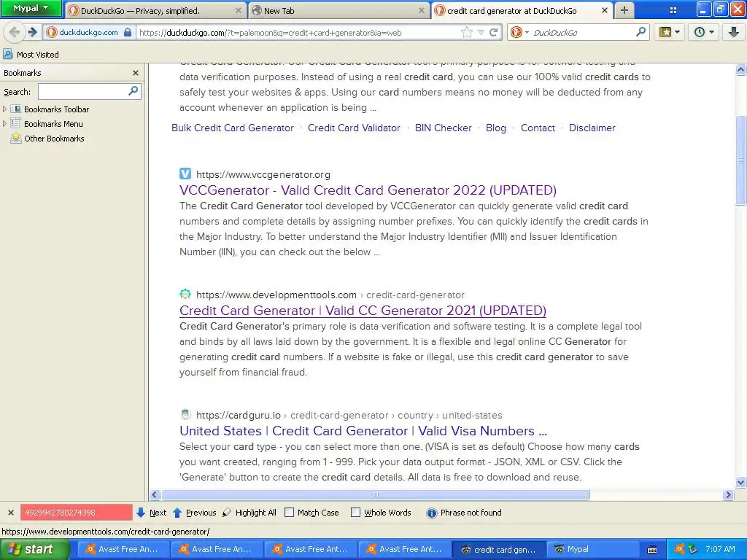Click the Forward navigation arrow
Viewport: 747px width, 560px height.
[x=32, y=32]
